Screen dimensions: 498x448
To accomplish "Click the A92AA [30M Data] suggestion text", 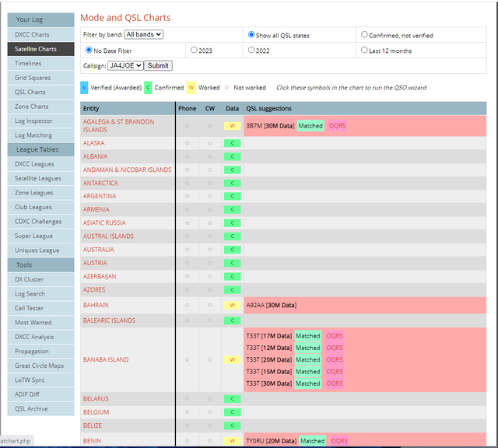I will click(272, 305).
